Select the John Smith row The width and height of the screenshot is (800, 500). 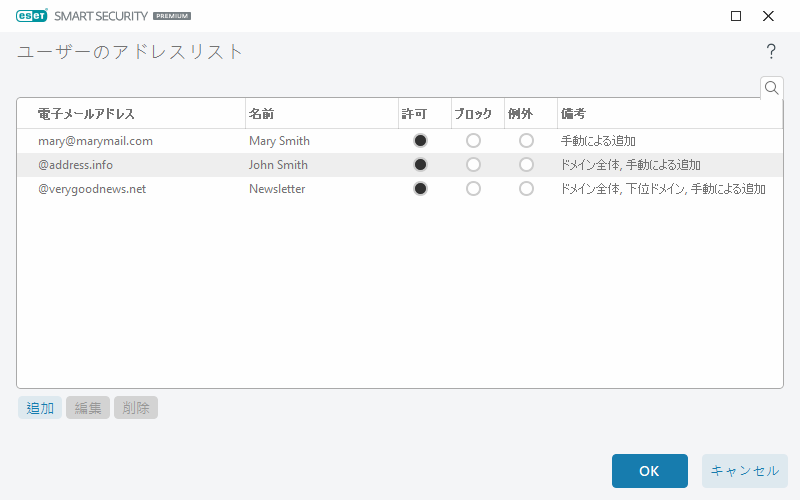tap(278, 165)
